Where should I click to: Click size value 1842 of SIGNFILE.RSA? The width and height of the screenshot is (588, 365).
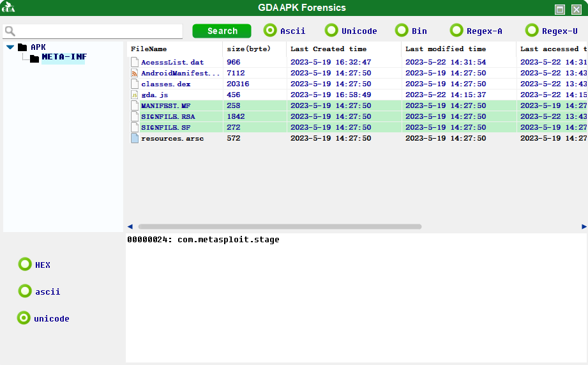[236, 116]
